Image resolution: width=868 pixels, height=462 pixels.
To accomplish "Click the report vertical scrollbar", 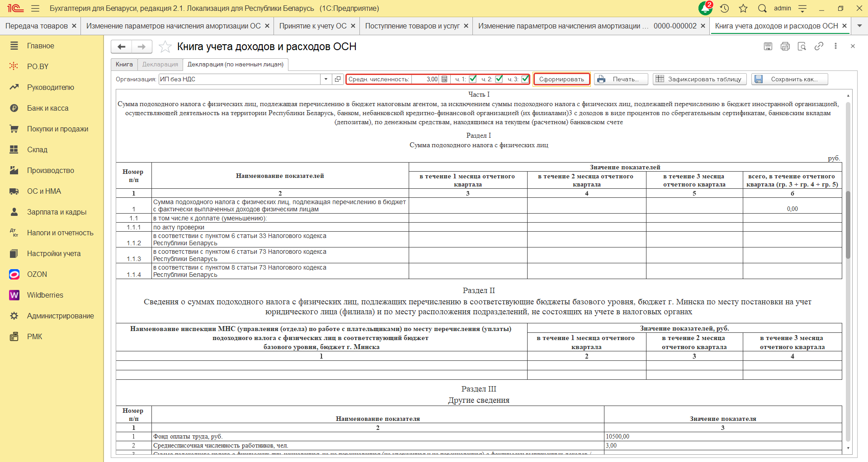I will point(848,226).
